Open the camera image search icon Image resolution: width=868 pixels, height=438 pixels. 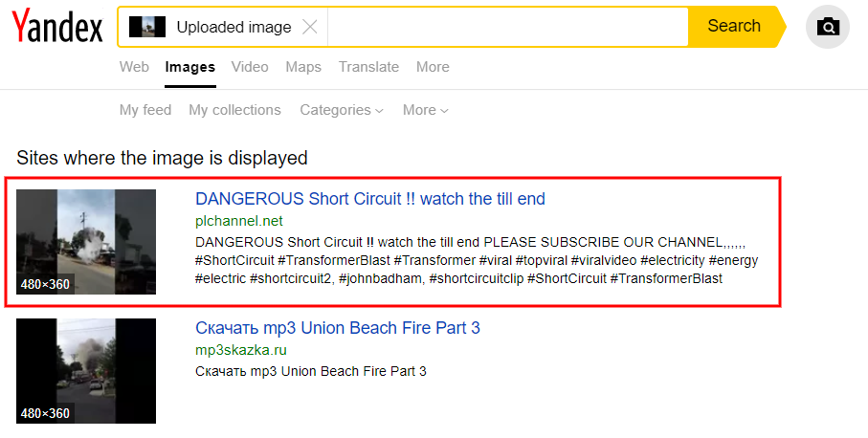click(x=828, y=26)
